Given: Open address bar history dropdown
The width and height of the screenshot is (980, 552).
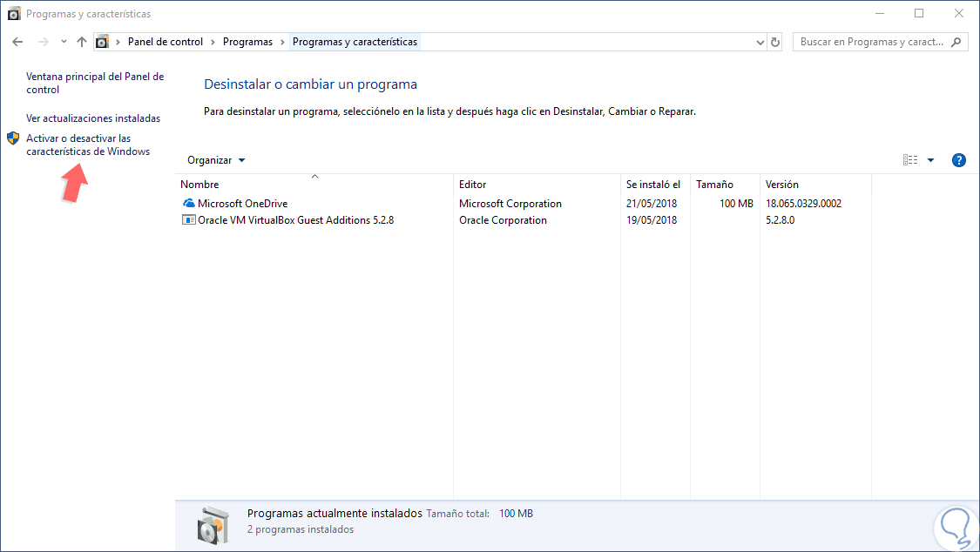Looking at the screenshot, I should coord(760,42).
